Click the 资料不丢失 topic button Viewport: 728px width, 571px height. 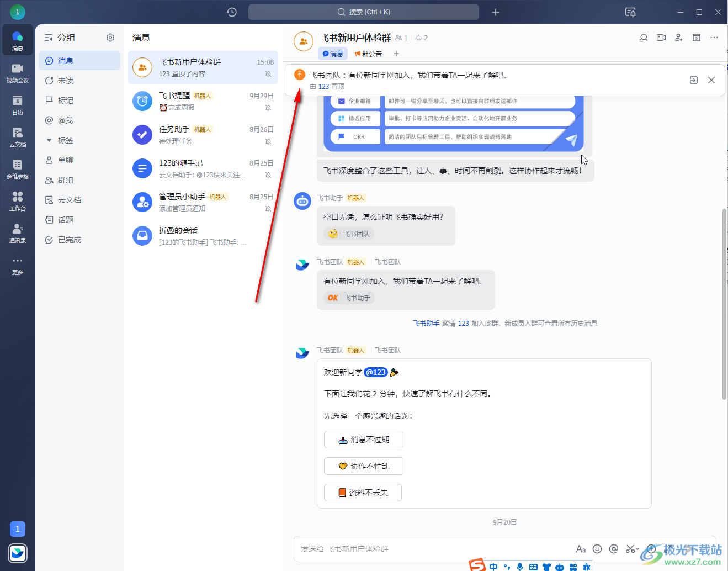point(363,493)
